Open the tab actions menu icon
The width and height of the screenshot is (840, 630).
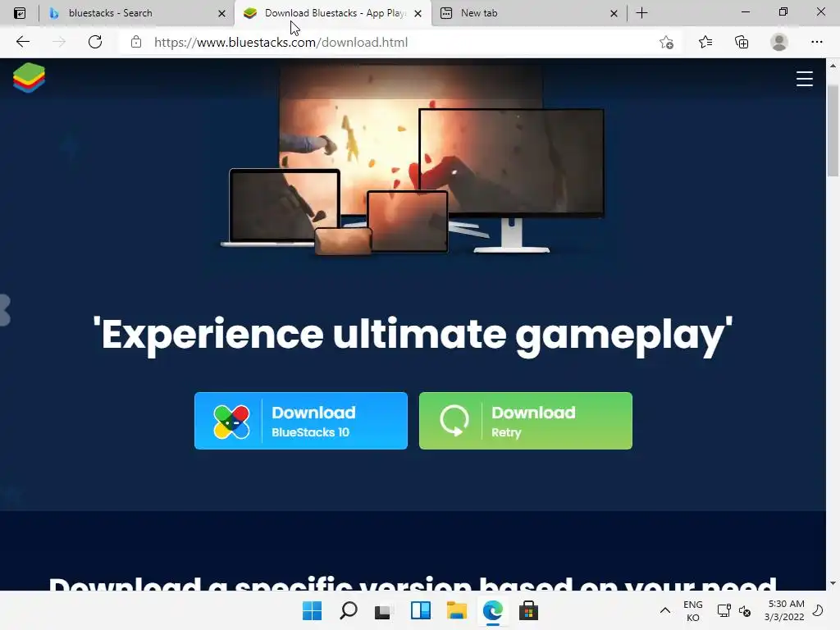pyautogui.click(x=20, y=13)
